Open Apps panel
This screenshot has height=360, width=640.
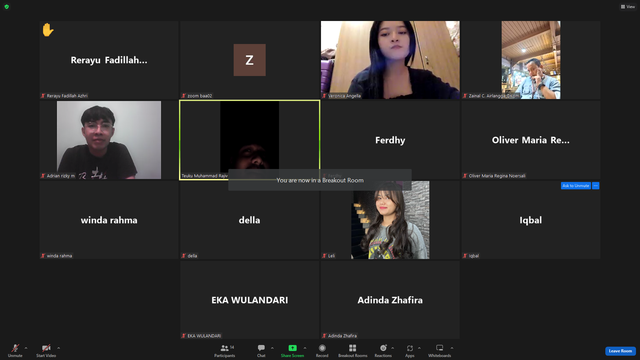(410, 350)
